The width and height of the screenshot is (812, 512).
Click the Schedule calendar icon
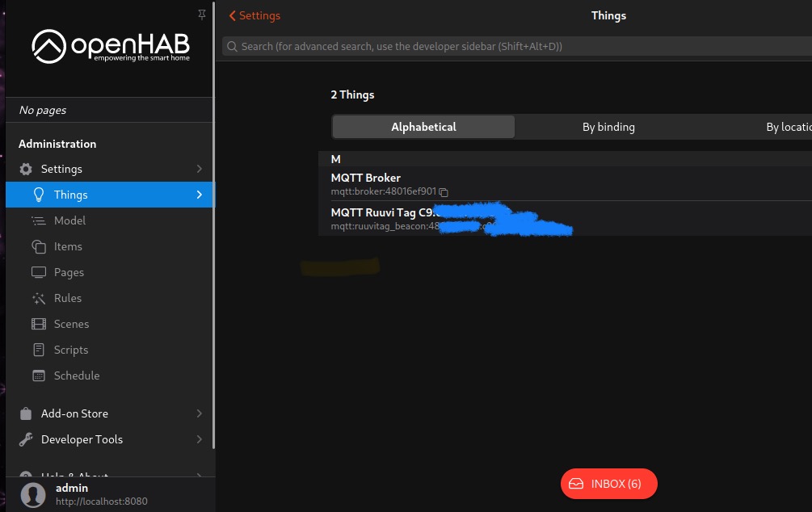click(38, 375)
